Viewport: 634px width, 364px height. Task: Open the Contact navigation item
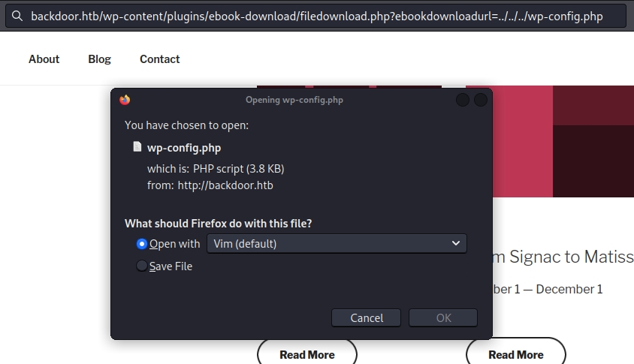click(x=159, y=59)
